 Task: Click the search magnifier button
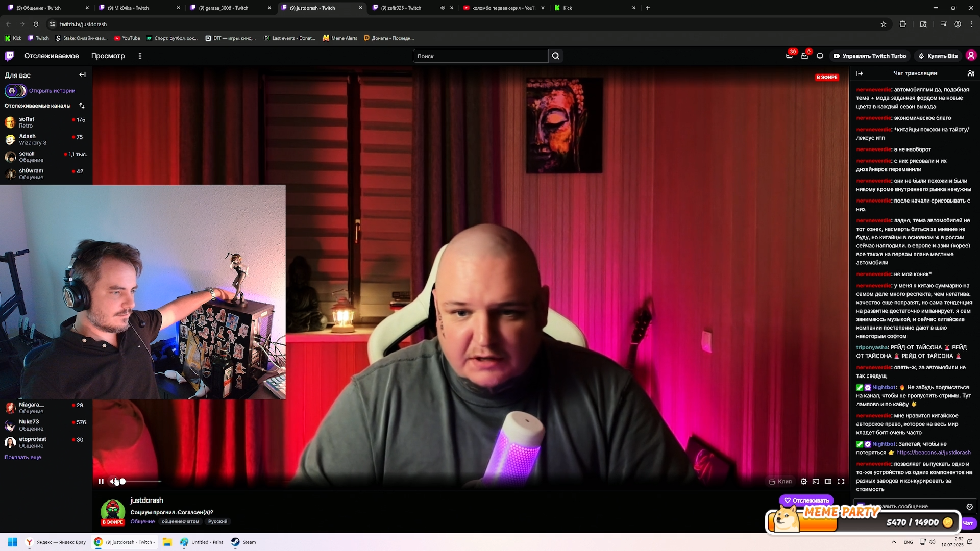point(556,56)
